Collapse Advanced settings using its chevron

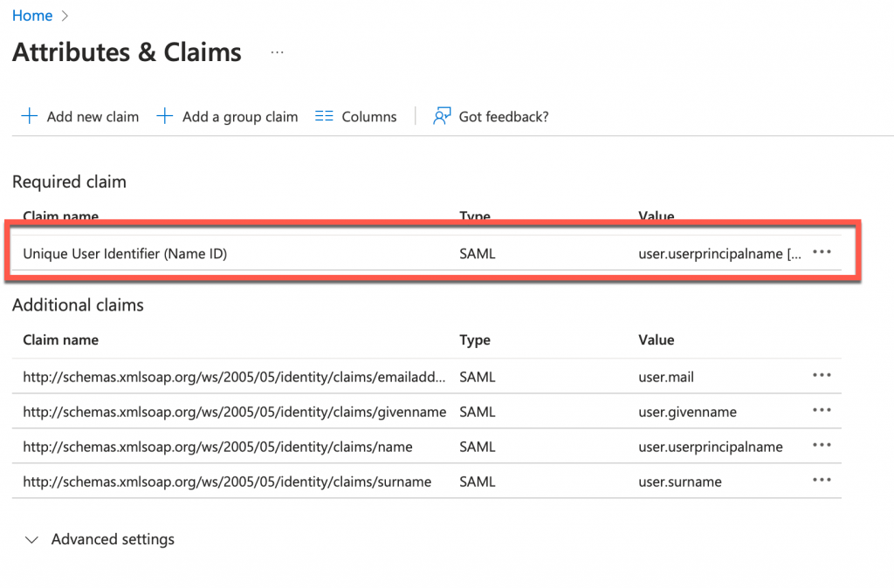coord(32,539)
